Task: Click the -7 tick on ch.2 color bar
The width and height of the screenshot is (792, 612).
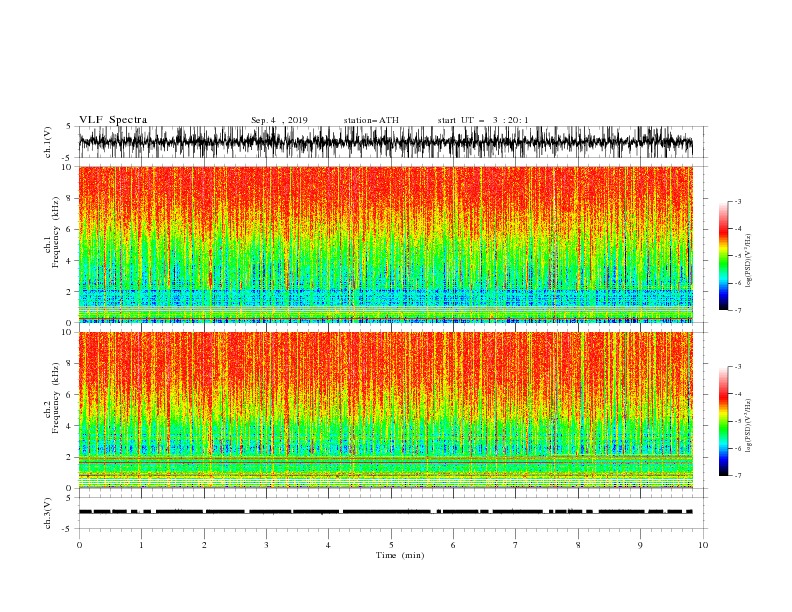Action: click(737, 475)
